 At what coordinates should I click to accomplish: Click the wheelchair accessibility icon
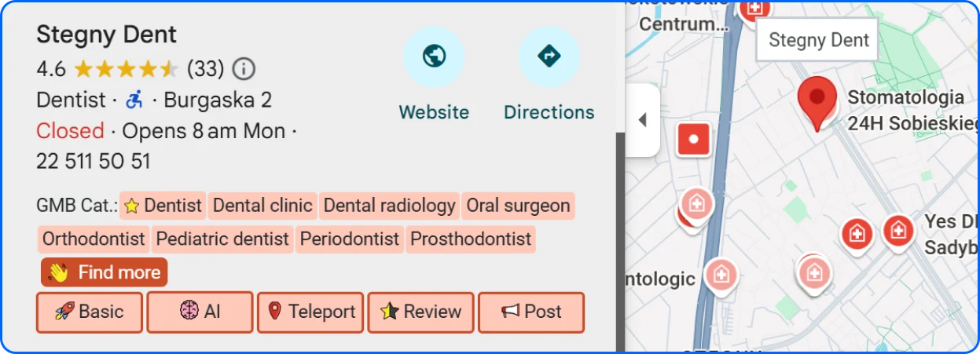[x=134, y=100]
